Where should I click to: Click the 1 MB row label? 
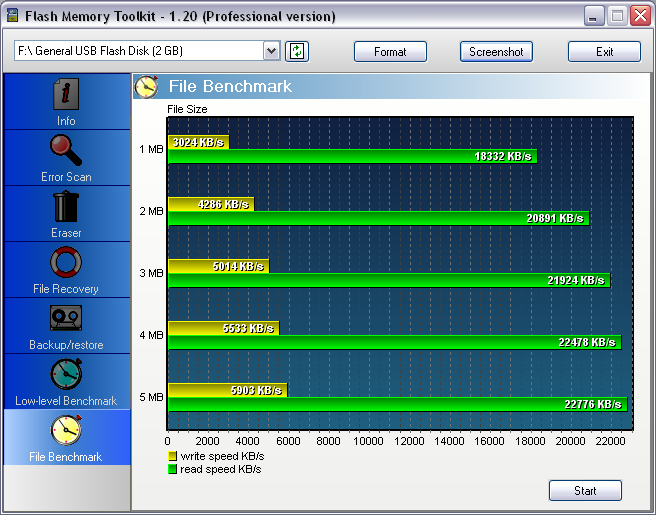[151, 149]
